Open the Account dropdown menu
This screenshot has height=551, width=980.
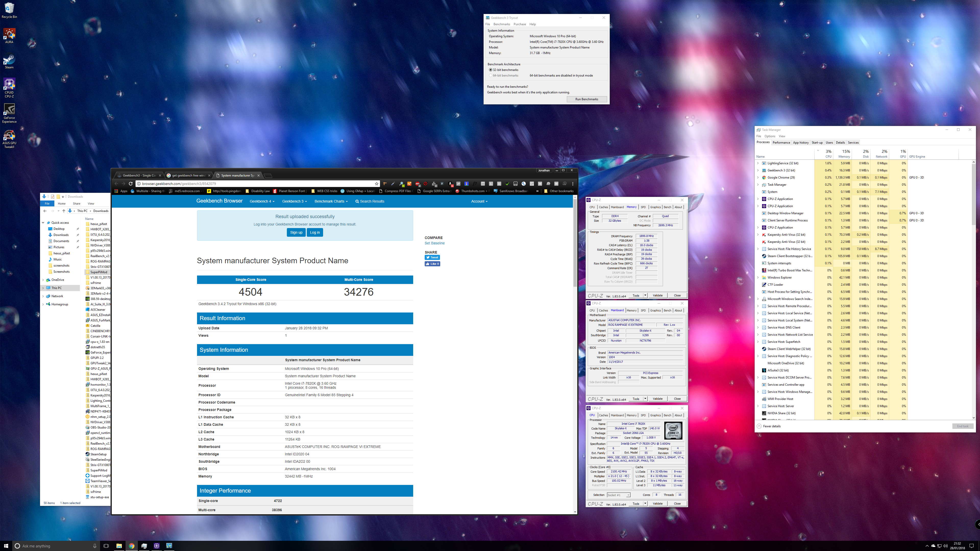(x=479, y=201)
